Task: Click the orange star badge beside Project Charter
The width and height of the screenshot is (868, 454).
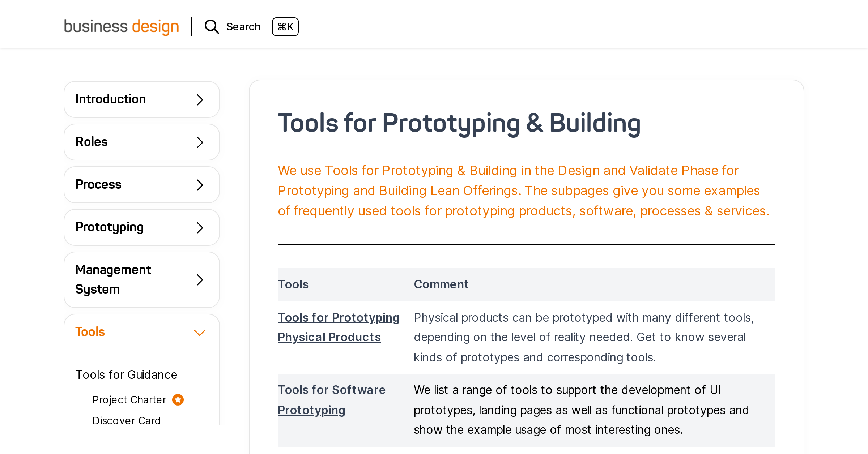Action: coord(178,399)
